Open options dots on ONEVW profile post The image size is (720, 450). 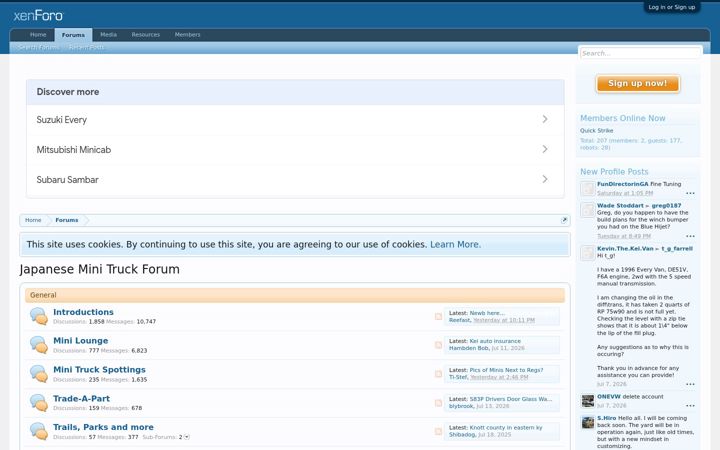(690, 406)
